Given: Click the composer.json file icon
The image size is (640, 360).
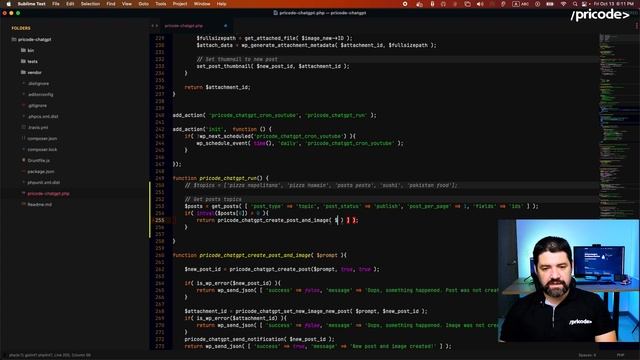Looking at the screenshot, I should coord(24,138).
